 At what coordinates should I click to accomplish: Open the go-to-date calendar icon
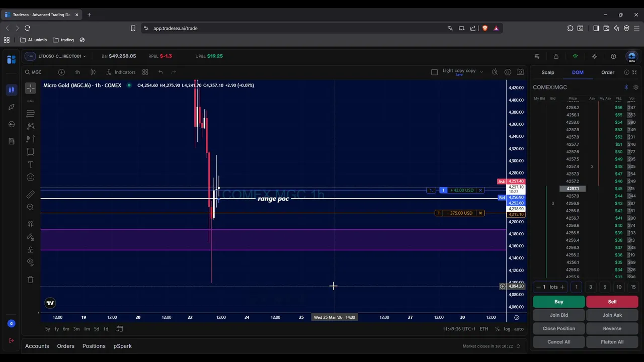pos(120,329)
